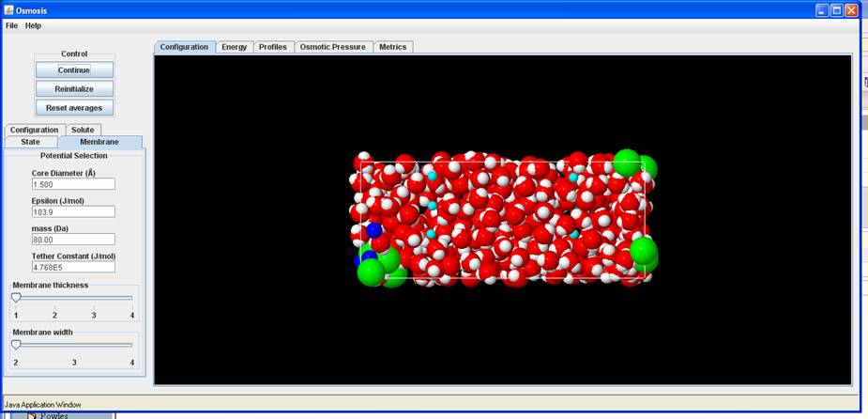
Task: Switch to the Solute settings tab
Action: coord(83,130)
